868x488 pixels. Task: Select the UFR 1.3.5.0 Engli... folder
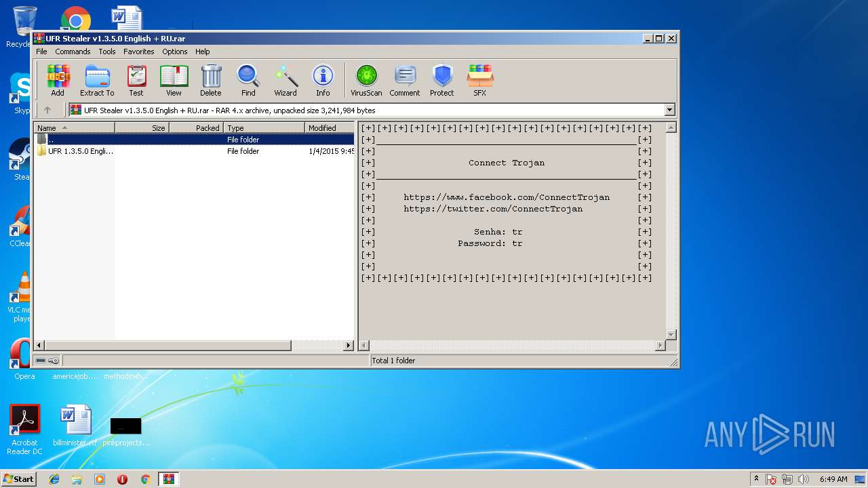tap(194, 151)
